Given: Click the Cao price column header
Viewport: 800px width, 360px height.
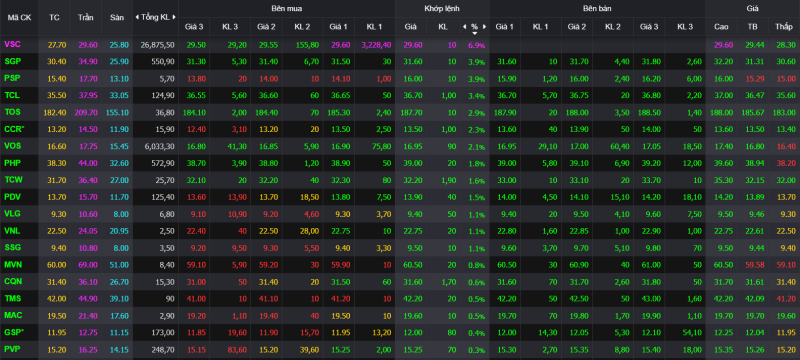Looking at the screenshot, I should point(721,26).
